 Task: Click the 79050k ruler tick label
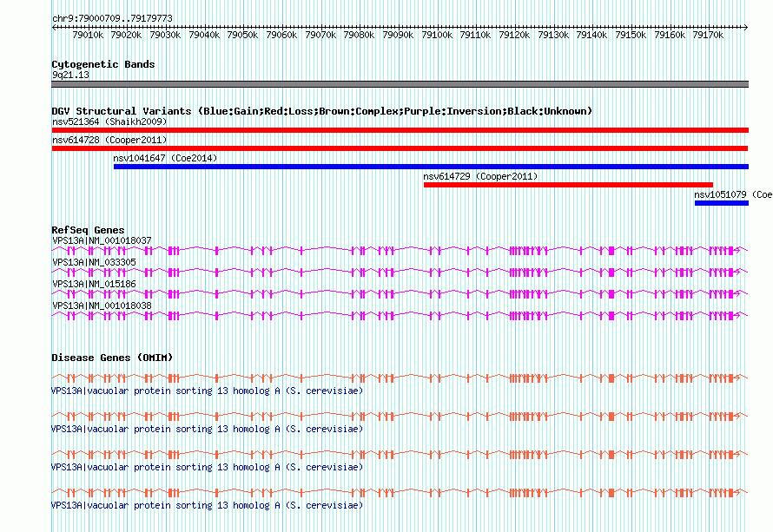click(242, 35)
